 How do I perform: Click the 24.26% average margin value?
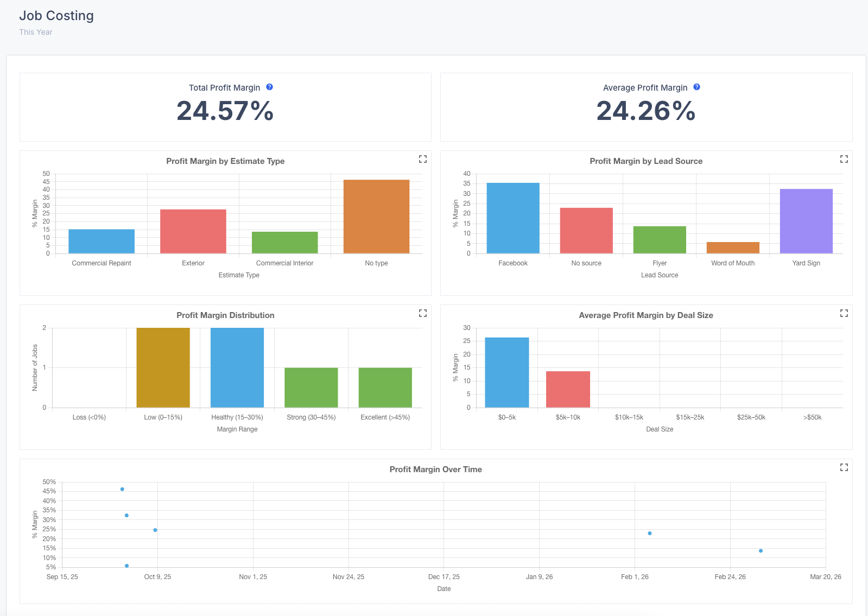(x=646, y=111)
